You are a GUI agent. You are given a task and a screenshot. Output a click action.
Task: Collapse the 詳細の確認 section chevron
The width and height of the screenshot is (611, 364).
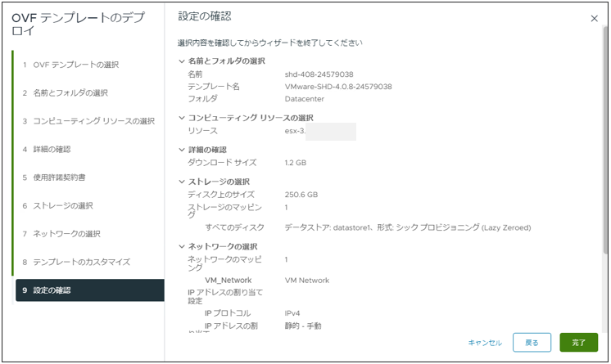(x=182, y=150)
